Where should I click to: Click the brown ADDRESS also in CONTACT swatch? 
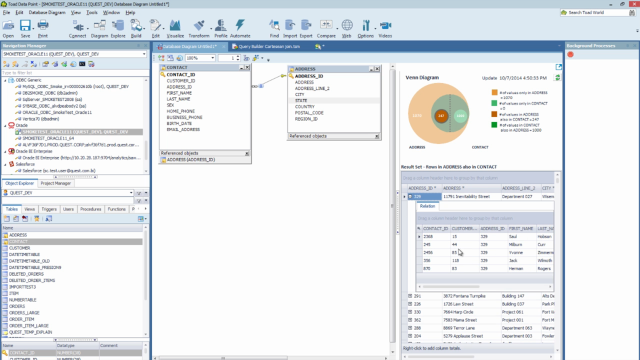pos(494,114)
